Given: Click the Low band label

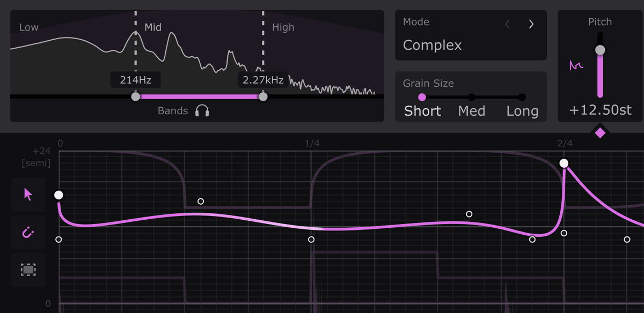Looking at the screenshot, I should [27, 27].
